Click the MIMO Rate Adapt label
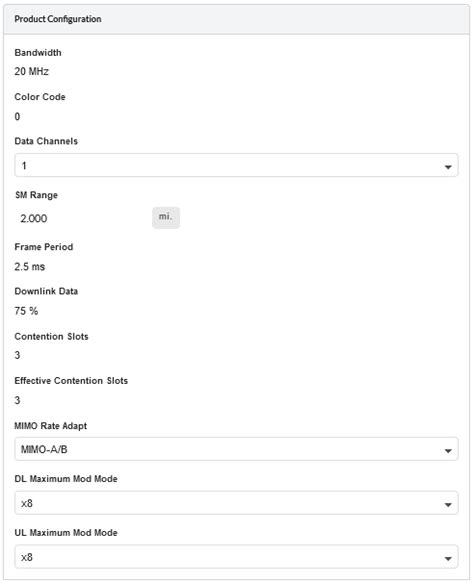The width and height of the screenshot is (474, 583). tap(51, 426)
